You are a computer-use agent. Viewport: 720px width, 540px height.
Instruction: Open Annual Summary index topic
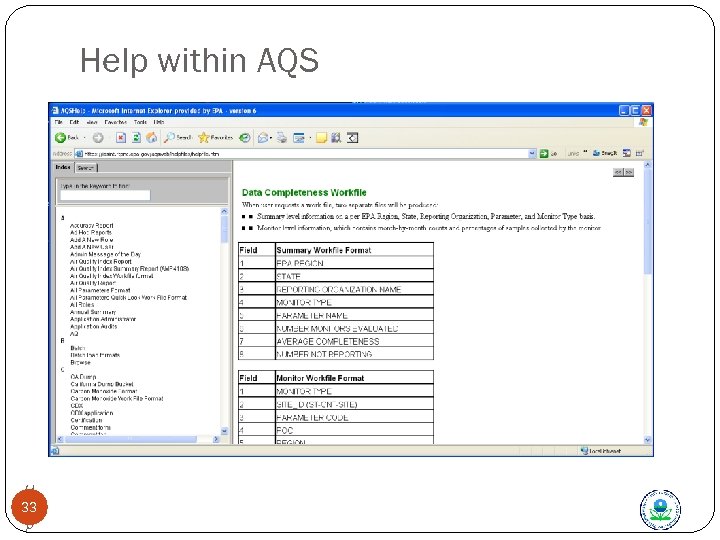coord(93,312)
